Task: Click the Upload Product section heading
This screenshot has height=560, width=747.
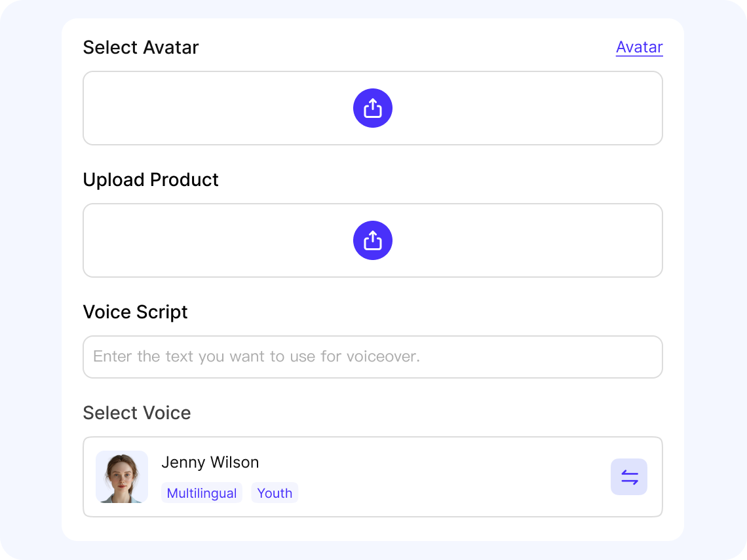Action: (x=150, y=179)
